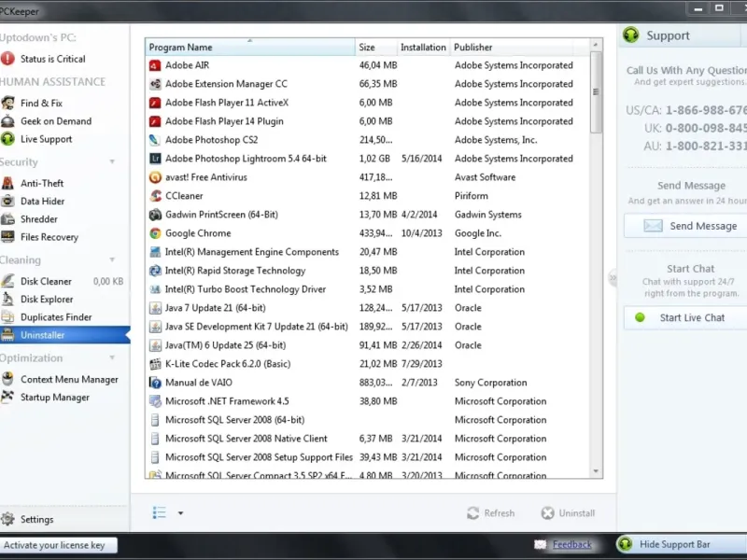This screenshot has width=747, height=560.
Task: Click Start Live Chat button
Action: pyautogui.click(x=686, y=317)
